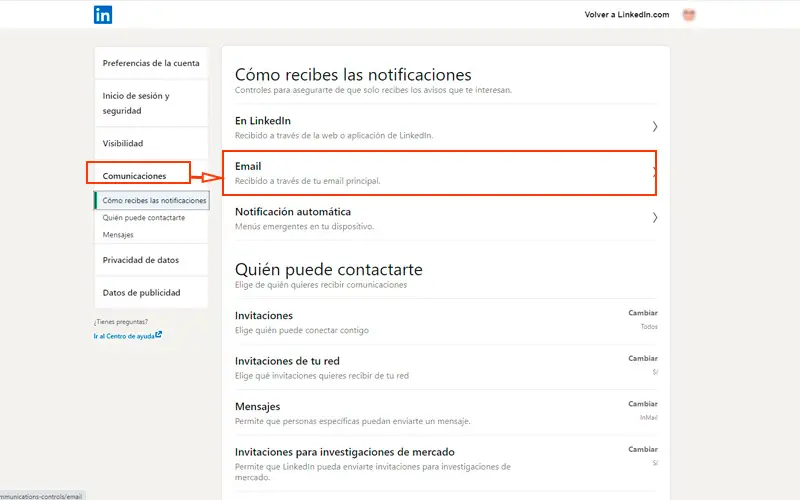Viewport: 800px width, 500px height.
Task: Click 'Recibido a través de tu email principal'
Action: tap(308, 181)
